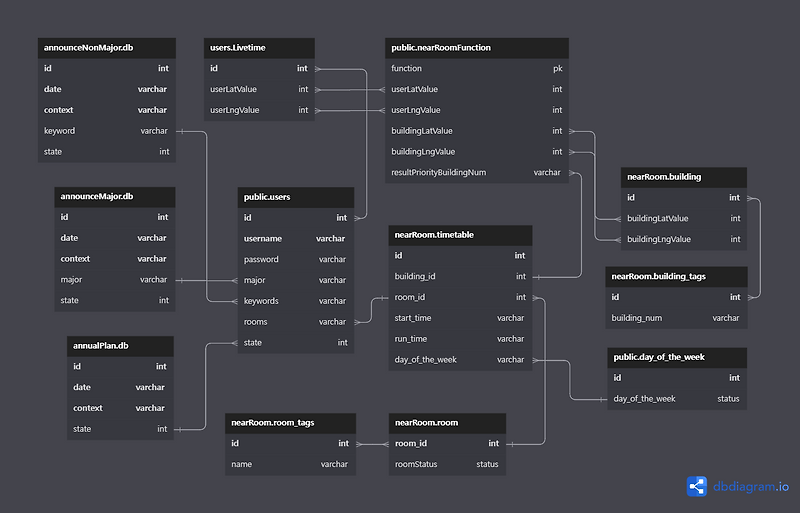
Task: Select the users.Livetime table header
Action: (x=259, y=47)
